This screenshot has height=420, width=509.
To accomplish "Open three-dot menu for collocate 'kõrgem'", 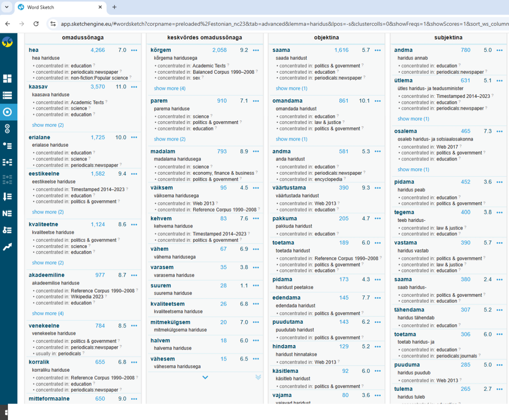I will click(x=256, y=50).
